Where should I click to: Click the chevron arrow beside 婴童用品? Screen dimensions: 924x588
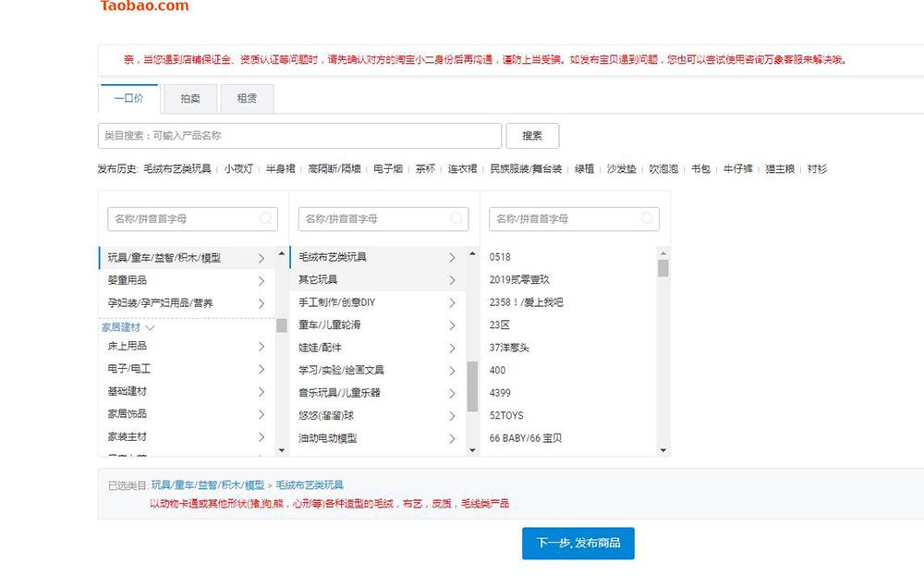[261, 280]
